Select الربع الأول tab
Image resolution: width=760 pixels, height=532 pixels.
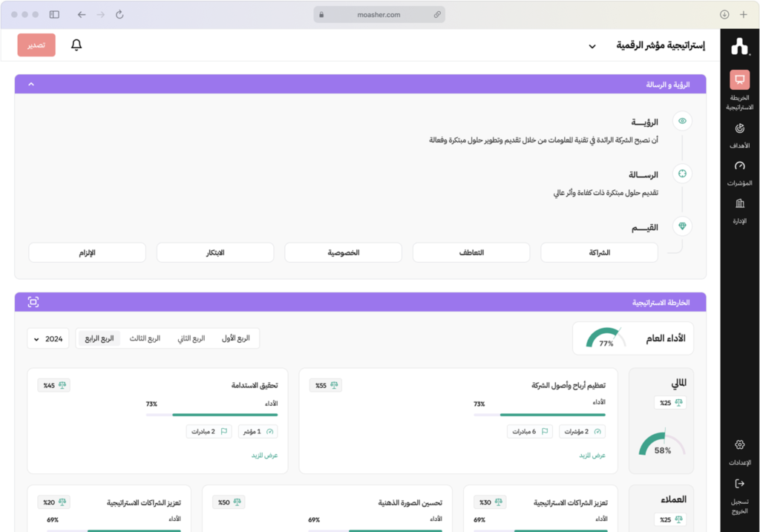[235, 338]
